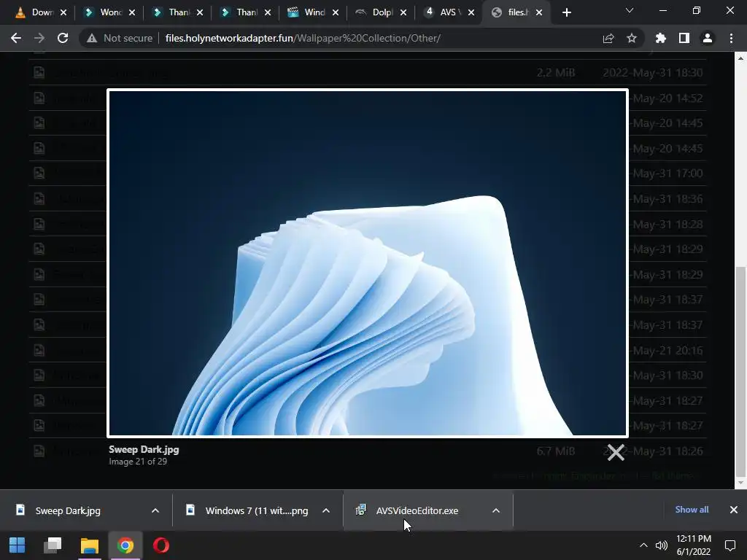Screen dimensions: 747x560
Task: Open File Explorer from taskbar
Action: [x=89, y=545]
